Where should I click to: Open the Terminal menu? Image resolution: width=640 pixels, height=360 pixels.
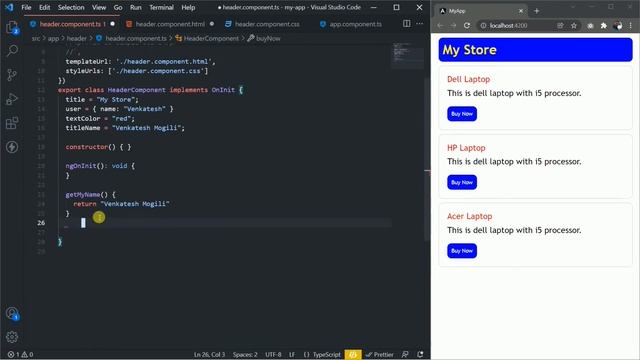click(x=161, y=7)
